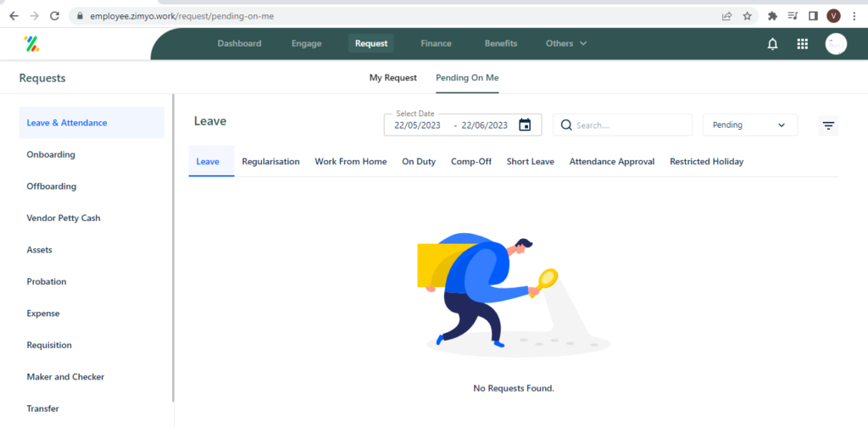
Task: Open the Pending status dropdown
Action: coord(750,125)
